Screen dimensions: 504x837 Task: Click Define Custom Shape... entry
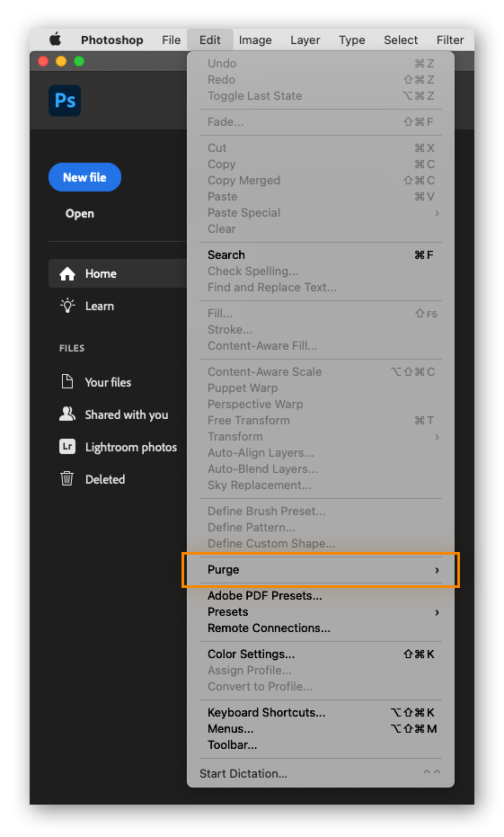pyautogui.click(x=321, y=543)
